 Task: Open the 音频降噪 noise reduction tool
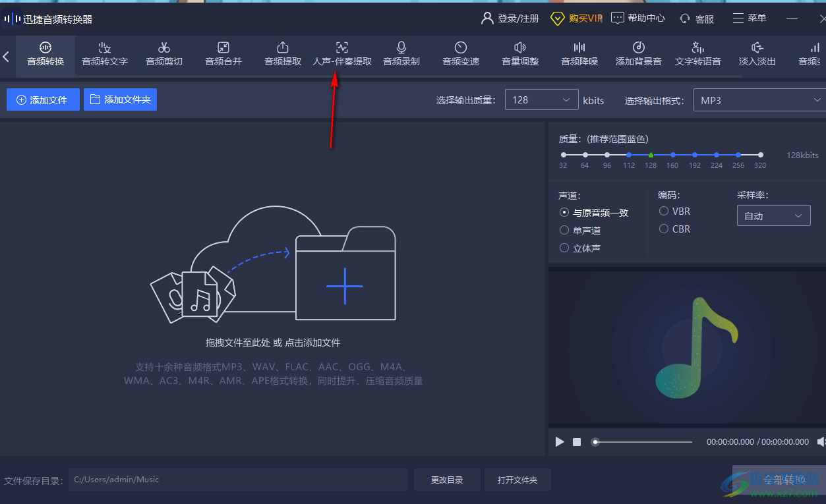click(579, 54)
